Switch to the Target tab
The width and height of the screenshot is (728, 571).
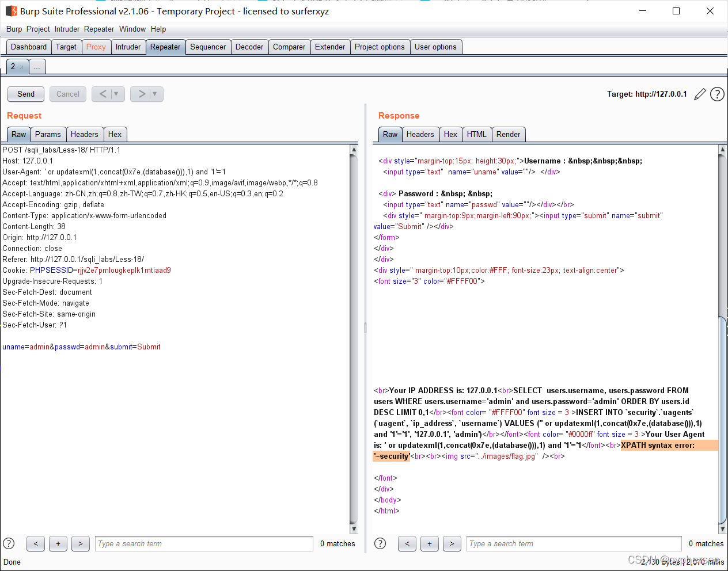click(66, 47)
